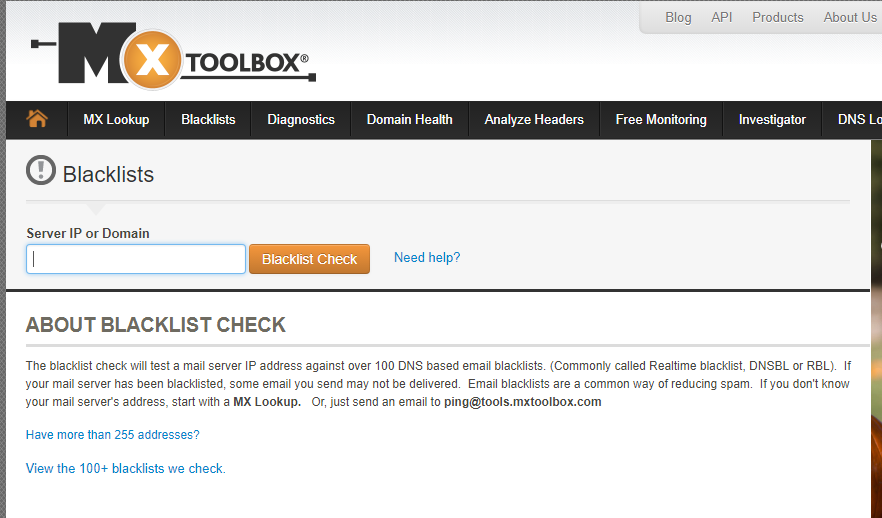882x518 pixels.
Task: Click the Server IP or Domain label
Action: (88, 233)
